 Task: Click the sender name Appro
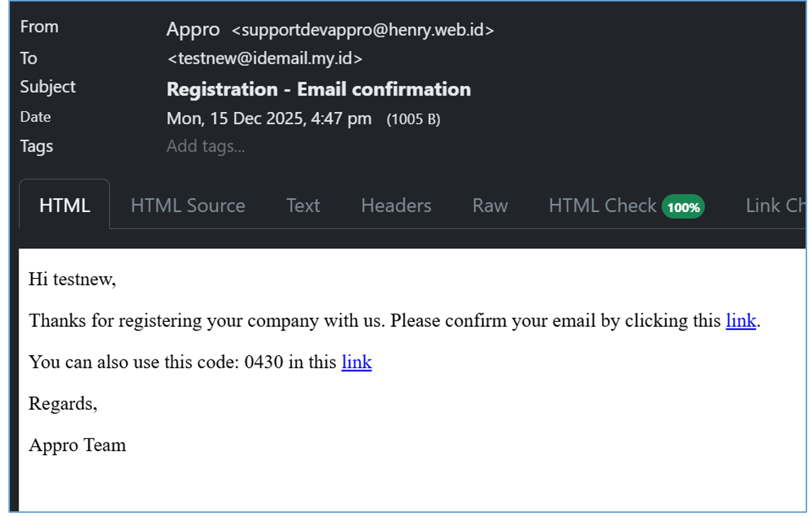[193, 30]
